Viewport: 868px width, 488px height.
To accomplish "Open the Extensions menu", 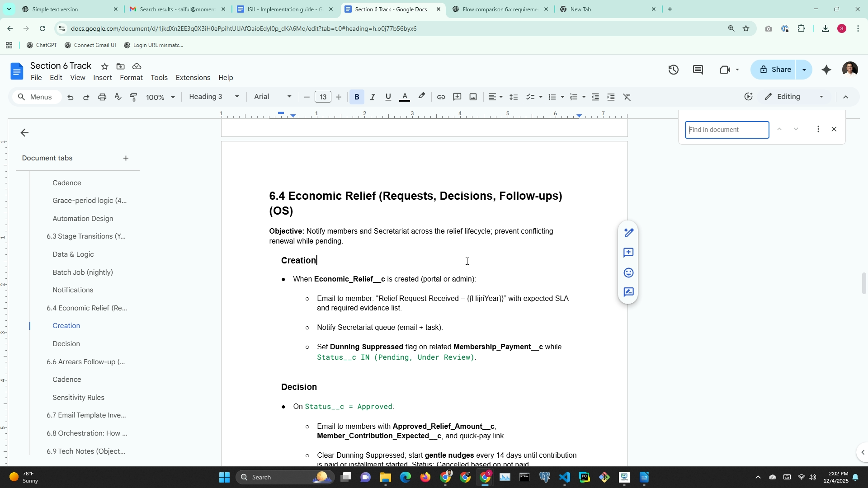I will pyautogui.click(x=193, y=78).
